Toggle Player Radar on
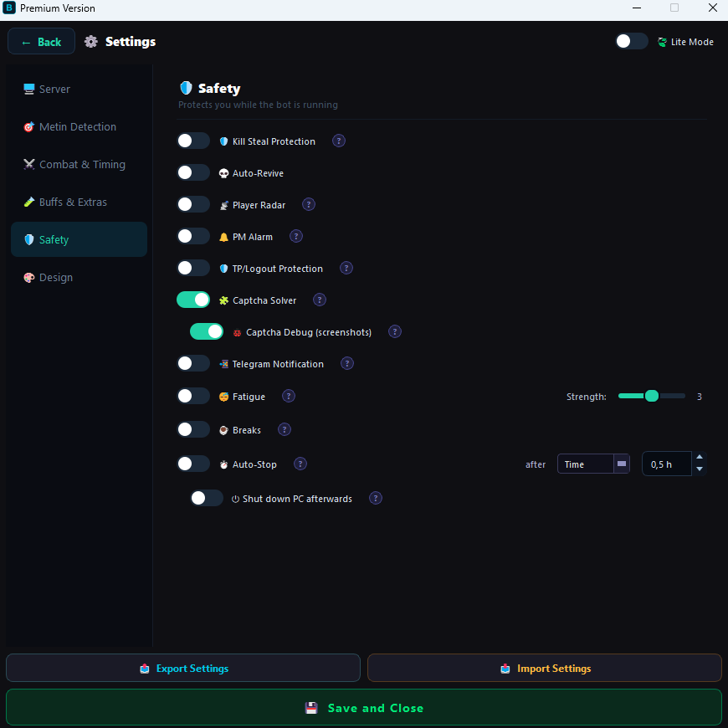 pos(193,204)
